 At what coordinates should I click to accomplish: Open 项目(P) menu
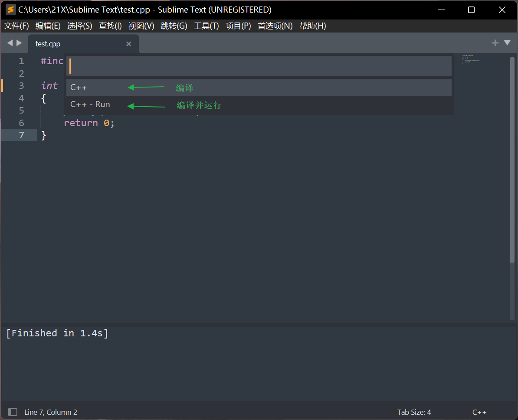pyautogui.click(x=238, y=26)
